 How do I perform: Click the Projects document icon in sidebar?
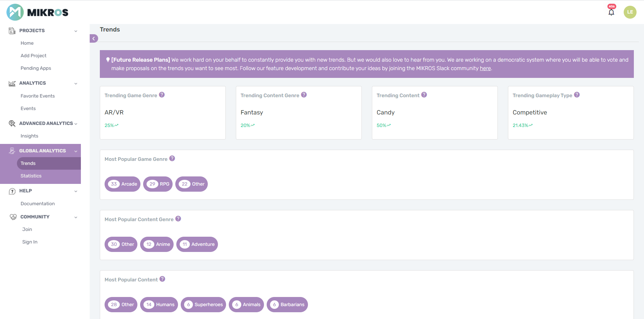(x=12, y=30)
